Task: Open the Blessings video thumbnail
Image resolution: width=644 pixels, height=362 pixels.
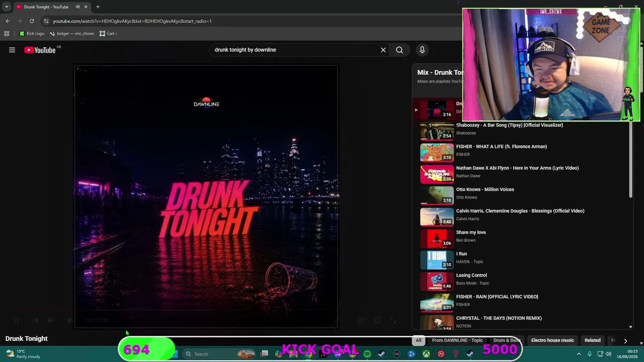Action: point(437,217)
